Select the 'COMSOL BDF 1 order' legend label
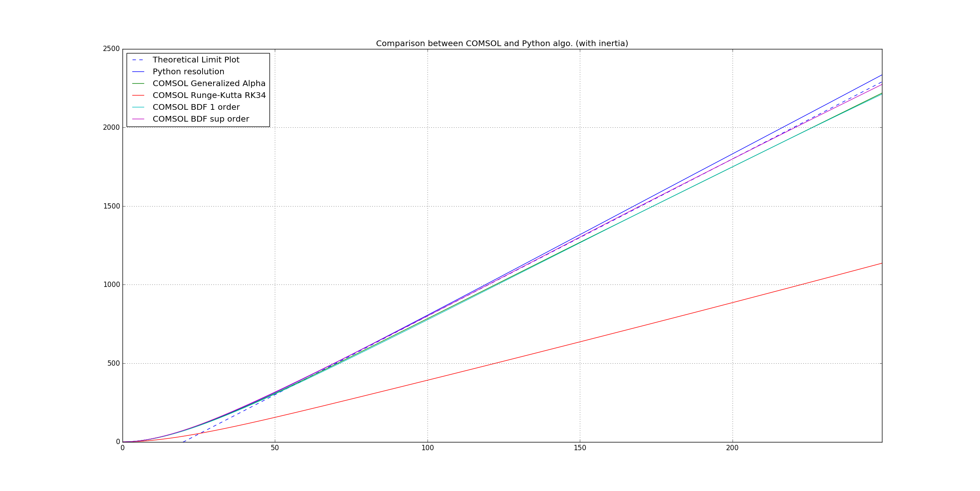980x491 pixels. (196, 107)
